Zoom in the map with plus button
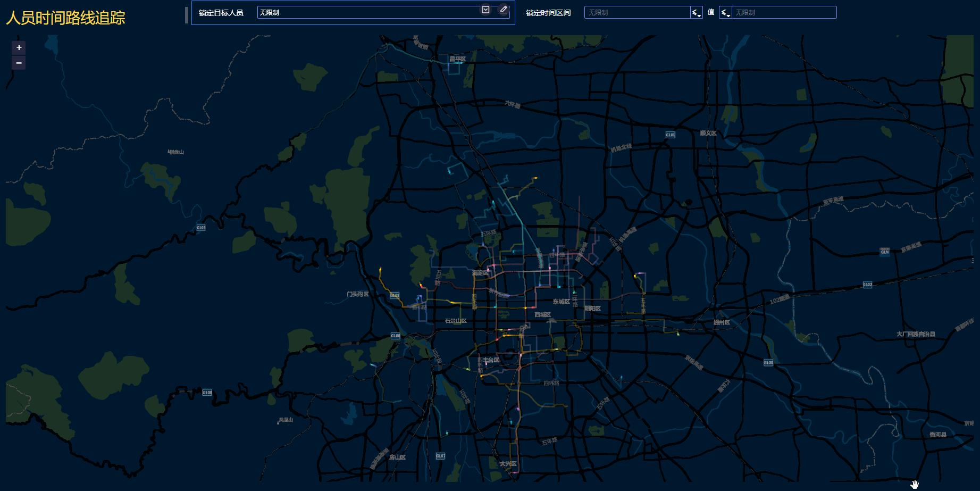The height and width of the screenshot is (491, 980). 19,48
